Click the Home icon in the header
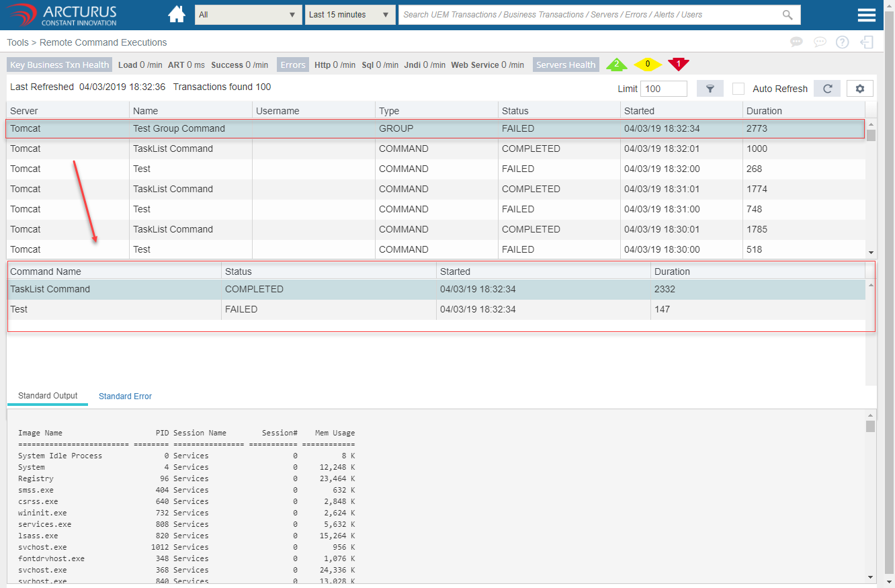The image size is (895, 588). tap(177, 14)
